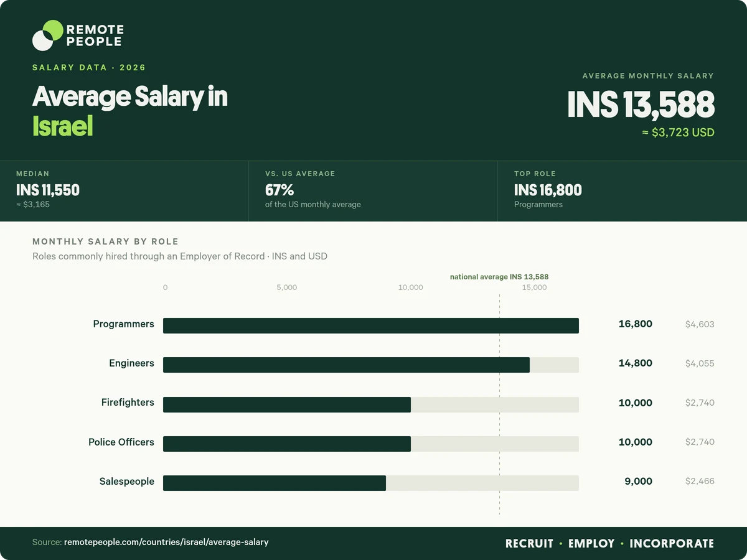Screen dimensions: 747x560
Task: Click the '$4,055' USD value
Action: (700, 363)
